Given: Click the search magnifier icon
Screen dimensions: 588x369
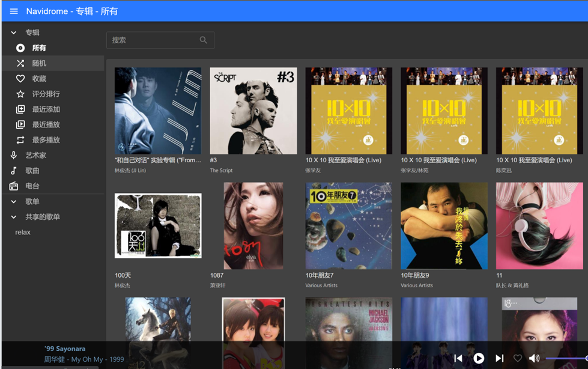Looking at the screenshot, I should pos(204,40).
